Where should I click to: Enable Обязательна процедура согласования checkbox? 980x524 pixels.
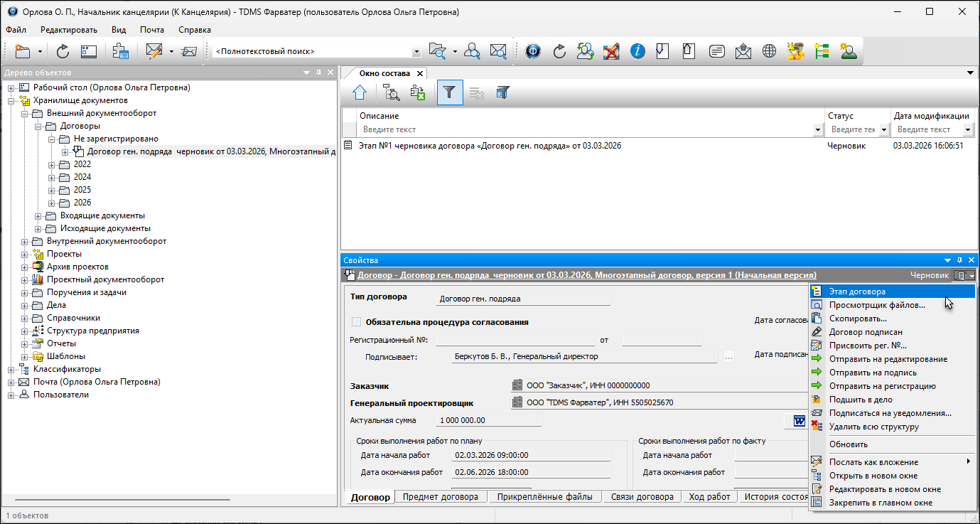(x=357, y=322)
